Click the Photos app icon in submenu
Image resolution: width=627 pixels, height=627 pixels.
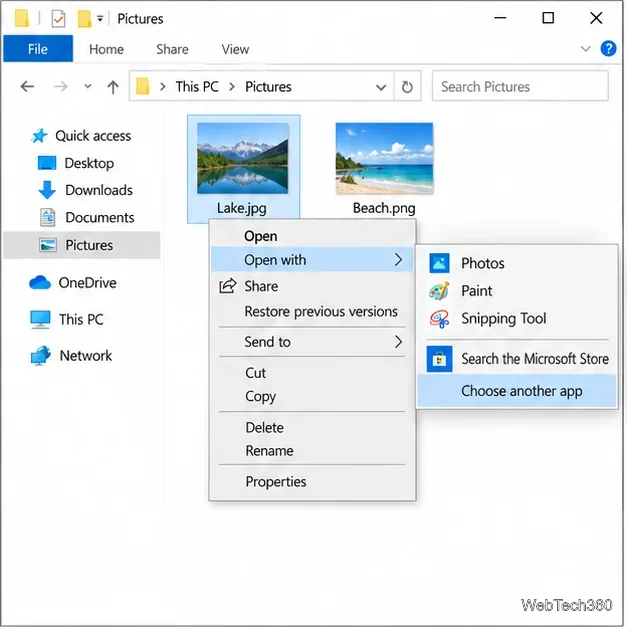[439, 263]
